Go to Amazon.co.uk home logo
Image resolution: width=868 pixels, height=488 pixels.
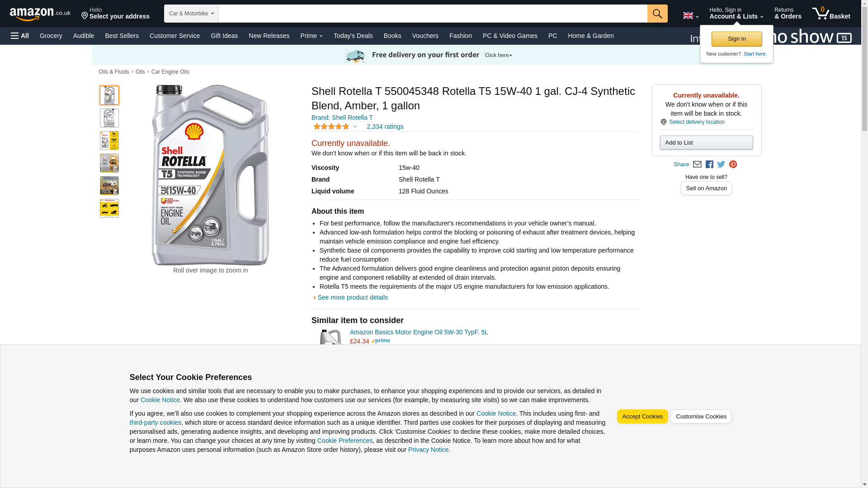(40, 14)
